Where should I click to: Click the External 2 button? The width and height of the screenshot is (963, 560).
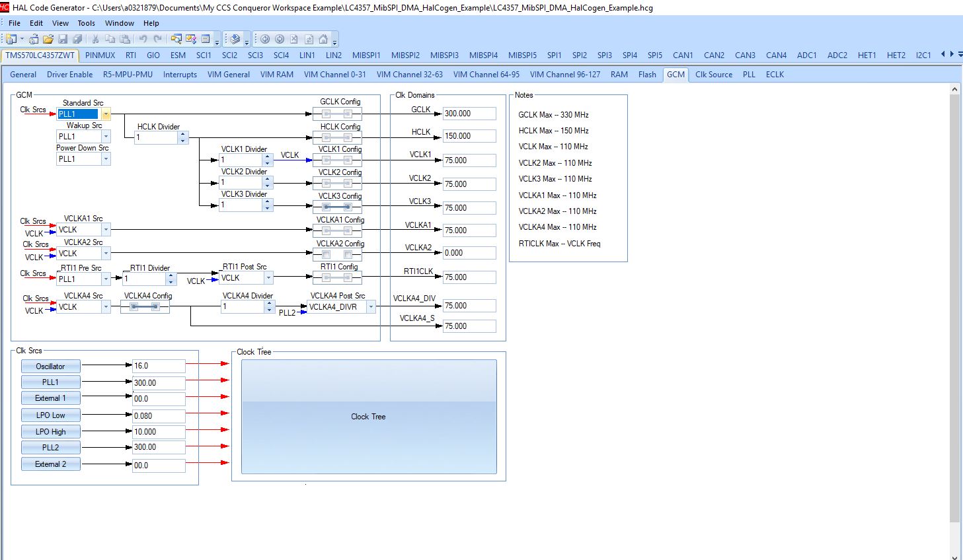(x=51, y=464)
